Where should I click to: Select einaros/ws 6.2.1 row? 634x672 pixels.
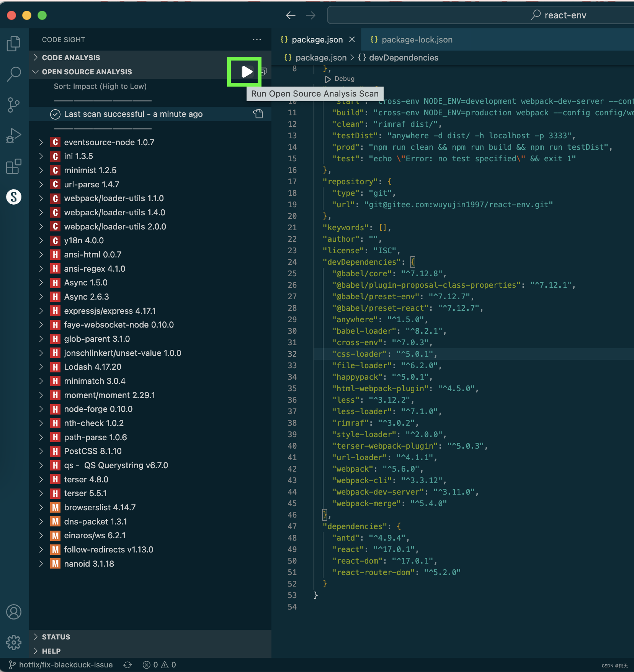point(150,536)
